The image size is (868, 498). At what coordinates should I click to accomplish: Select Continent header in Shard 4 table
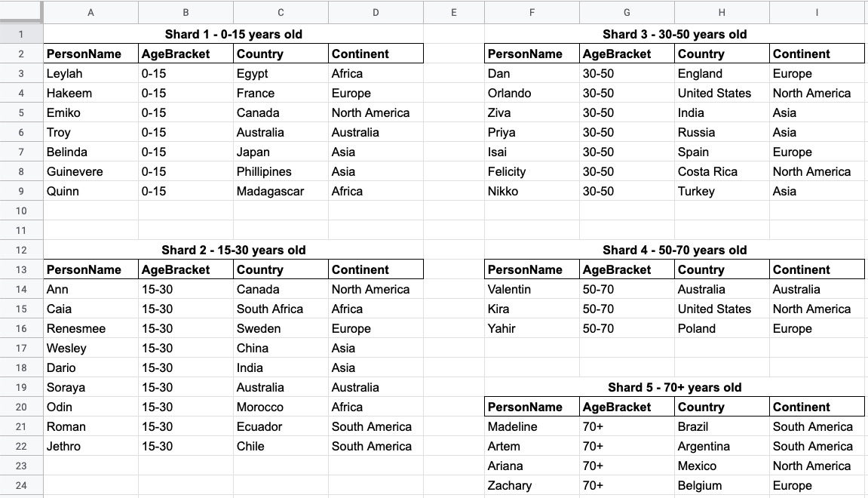click(x=817, y=270)
